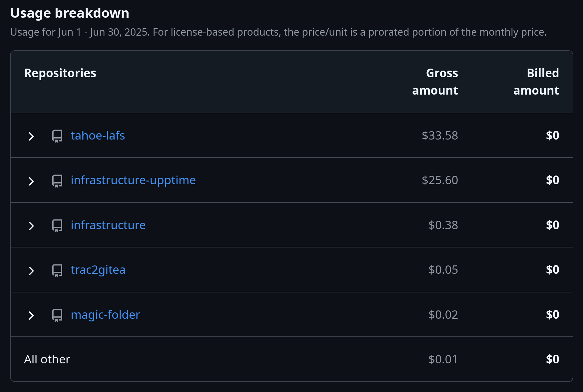Viewport: 583px width, 392px height.
Task: Click the repository icon beside tahoe-lafs
Action: coord(57,136)
